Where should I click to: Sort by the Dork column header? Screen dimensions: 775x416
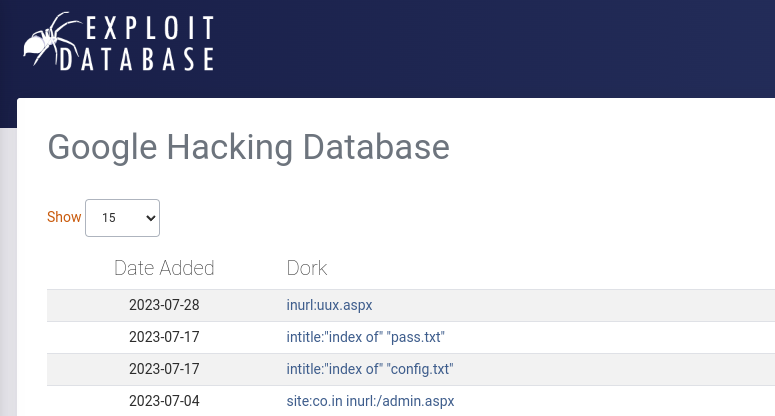(x=307, y=268)
